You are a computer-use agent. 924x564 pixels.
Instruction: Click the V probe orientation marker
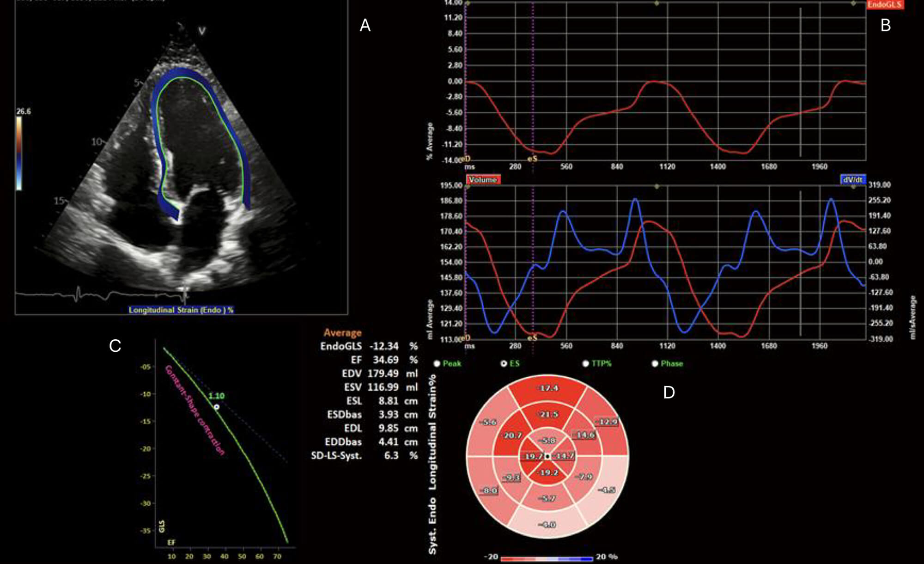point(202,31)
